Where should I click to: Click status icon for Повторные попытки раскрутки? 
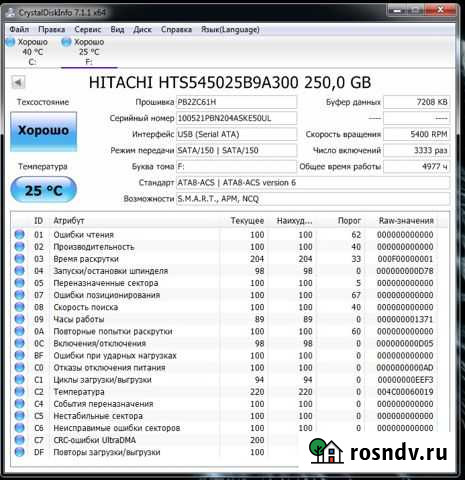(20, 331)
